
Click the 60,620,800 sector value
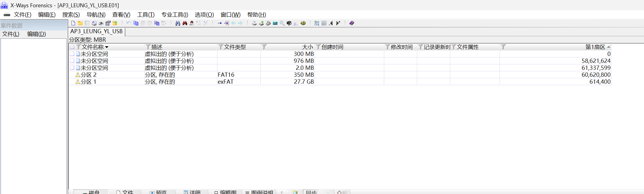tap(596, 75)
